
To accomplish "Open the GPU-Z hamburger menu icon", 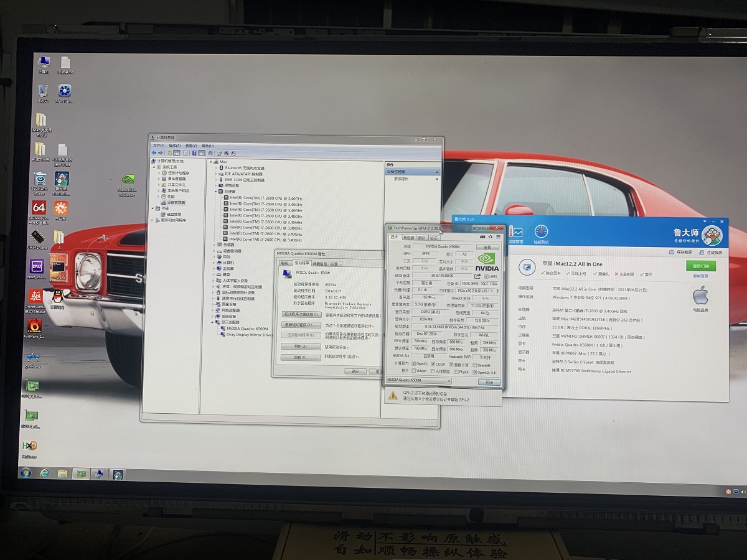I will tap(498, 236).
